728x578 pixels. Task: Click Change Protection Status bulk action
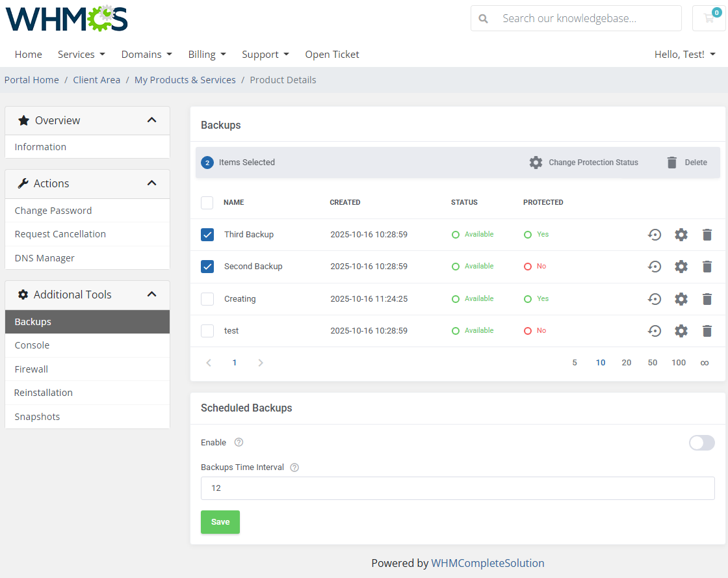click(x=584, y=163)
